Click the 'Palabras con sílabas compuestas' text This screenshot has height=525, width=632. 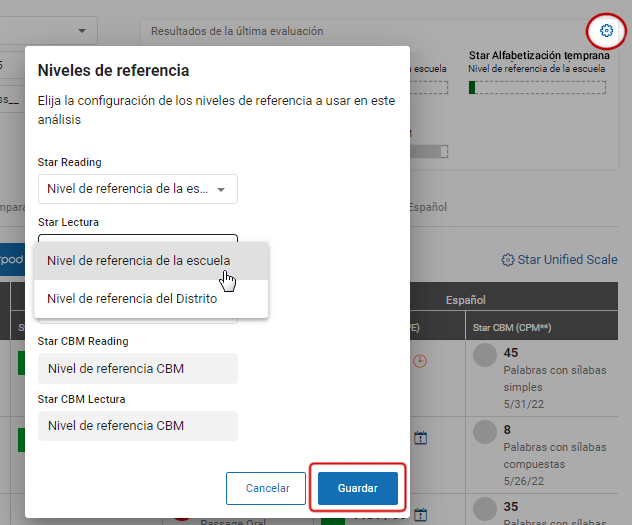[555, 455]
